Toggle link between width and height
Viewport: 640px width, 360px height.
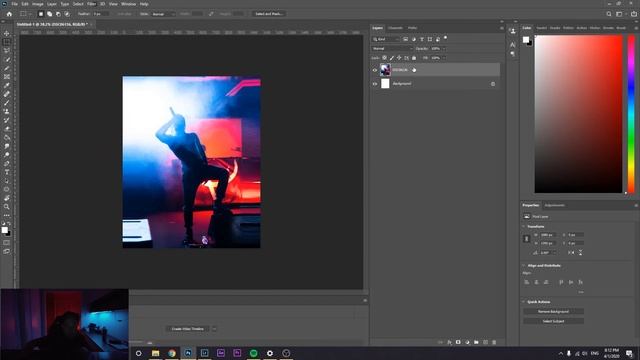tap(527, 239)
